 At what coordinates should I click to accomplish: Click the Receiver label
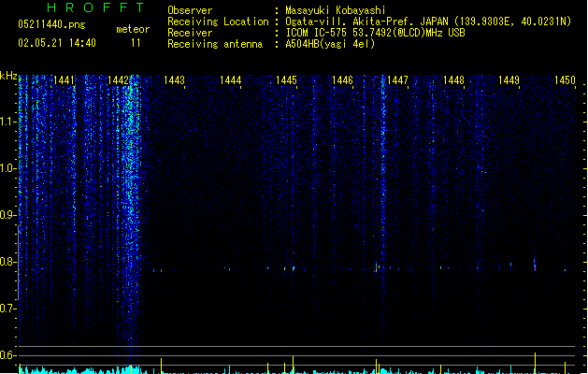click(x=190, y=33)
